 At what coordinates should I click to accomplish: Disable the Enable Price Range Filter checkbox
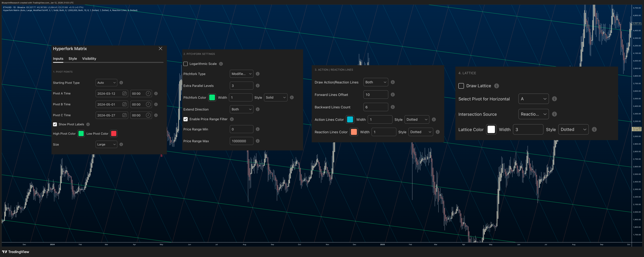pyautogui.click(x=185, y=119)
